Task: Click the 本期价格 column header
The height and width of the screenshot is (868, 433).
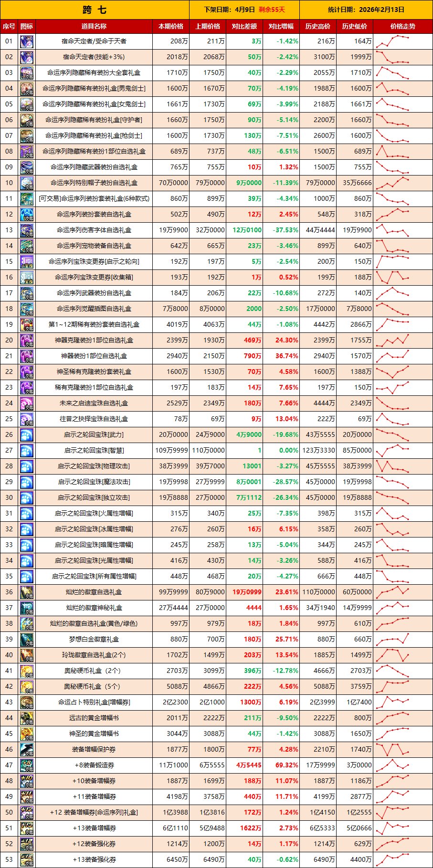Action: [171, 26]
